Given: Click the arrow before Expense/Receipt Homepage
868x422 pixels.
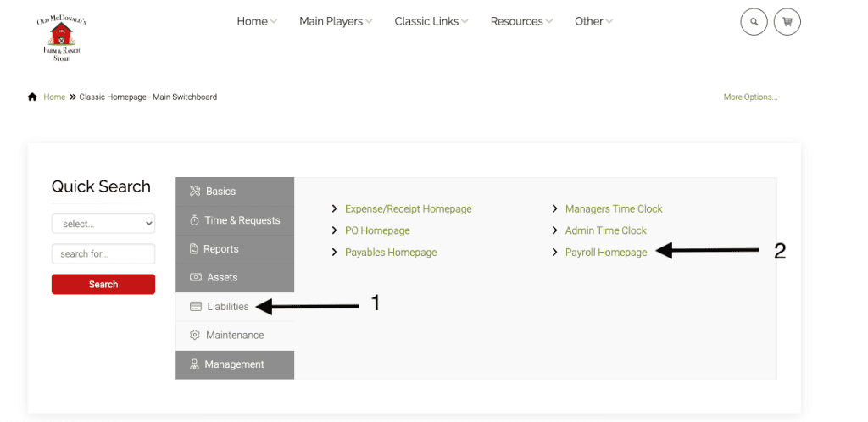Looking at the screenshot, I should [334, 209].
